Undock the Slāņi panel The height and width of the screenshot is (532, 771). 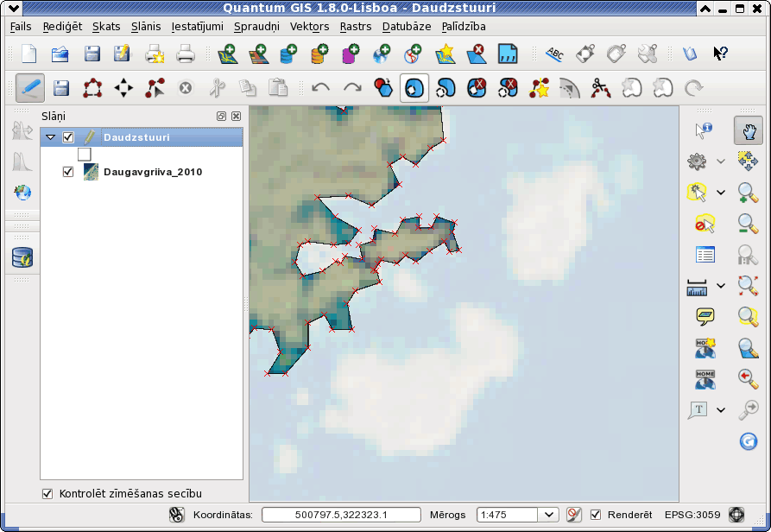pos(221,116)
